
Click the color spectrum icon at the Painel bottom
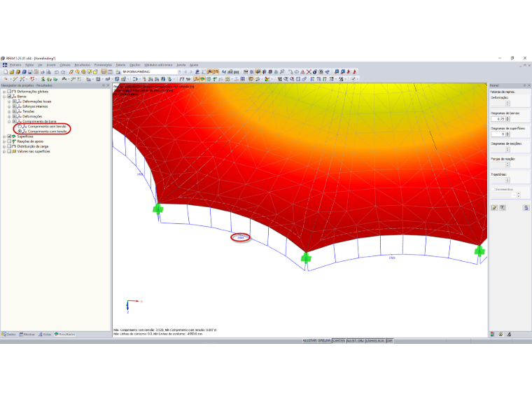492,334
